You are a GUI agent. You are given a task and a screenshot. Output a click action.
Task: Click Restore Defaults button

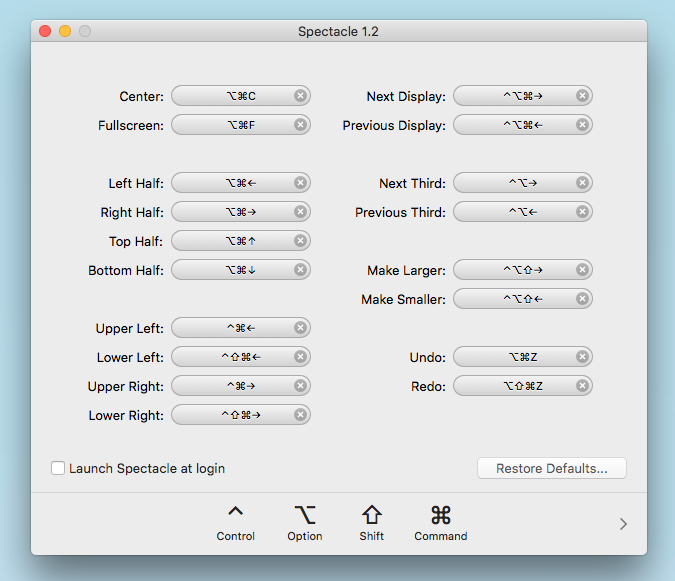click(x=552, y=468)
